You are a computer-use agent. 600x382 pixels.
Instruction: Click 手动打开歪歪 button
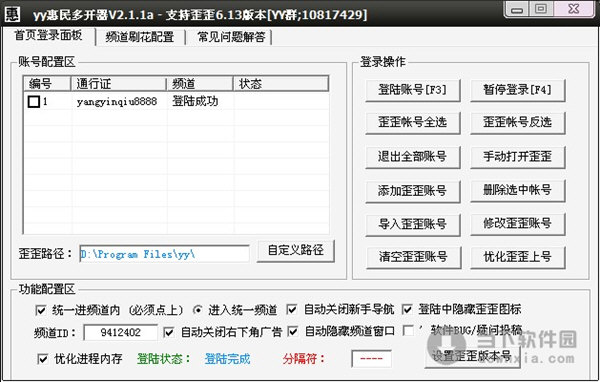coord(517,157)
